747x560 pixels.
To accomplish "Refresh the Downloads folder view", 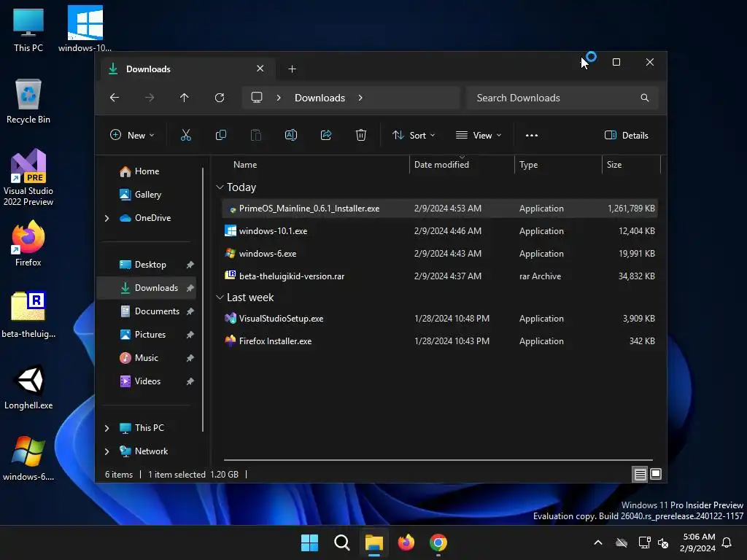I will (x=220, y=98).
